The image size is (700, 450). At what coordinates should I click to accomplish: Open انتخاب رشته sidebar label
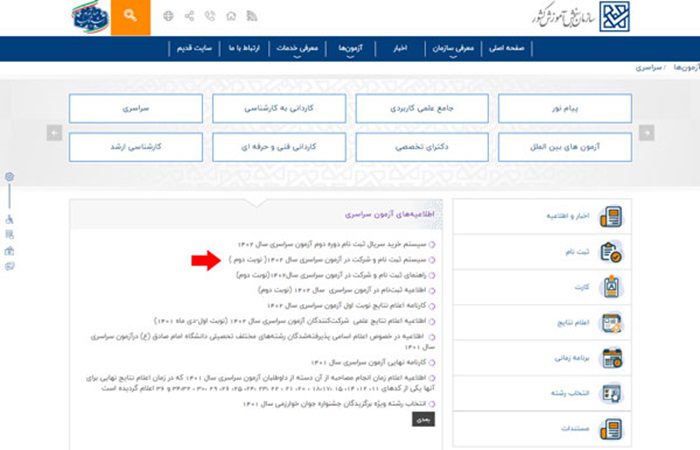click(x=571, y=393)
